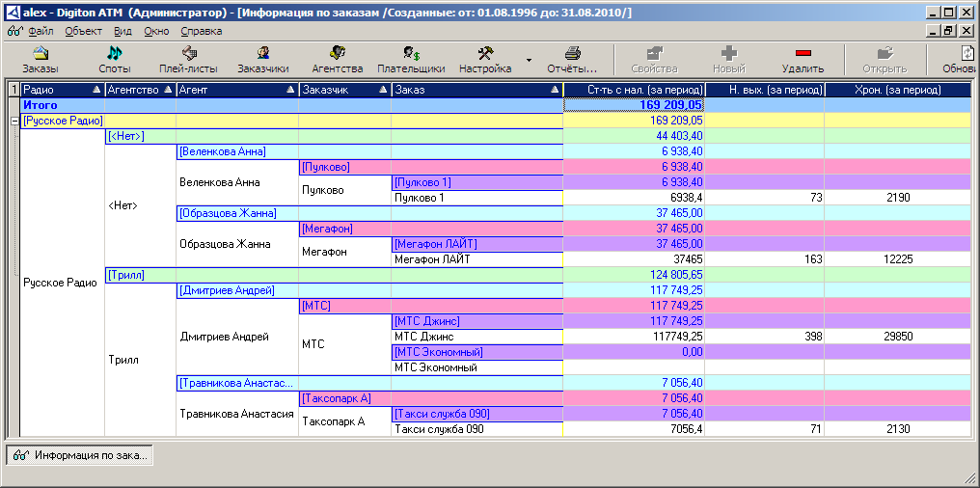Select the [Таксопарк А] customer group

pyautogui.click(x=635, y=398)
